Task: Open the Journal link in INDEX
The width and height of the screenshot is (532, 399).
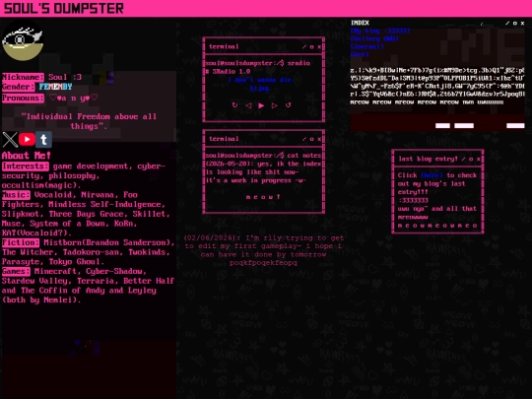Action: click(x=367, y=46)
